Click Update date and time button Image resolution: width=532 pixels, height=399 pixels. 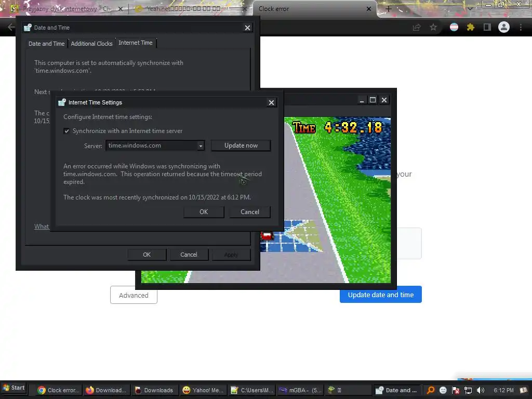(x=381, y=295)
